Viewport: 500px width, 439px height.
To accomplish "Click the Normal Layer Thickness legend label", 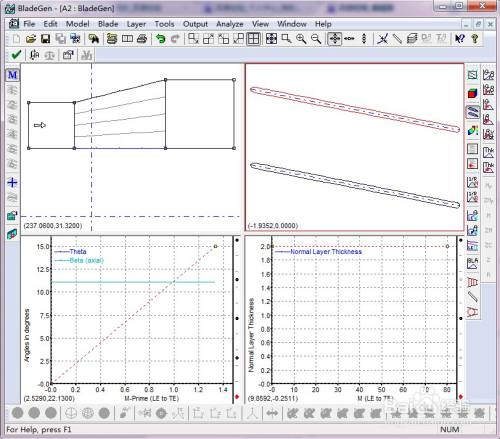I will point(326,252).
